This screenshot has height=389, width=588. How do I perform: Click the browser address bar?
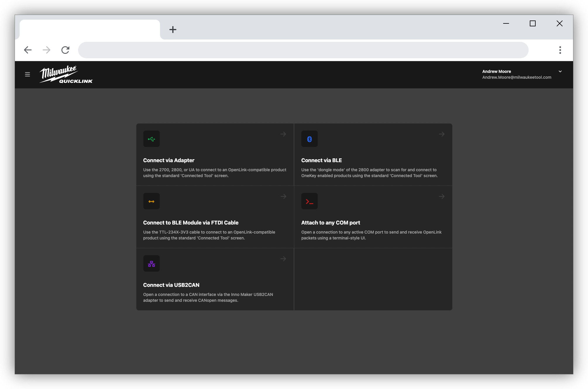pyautogui.click(x=303, y=50)
